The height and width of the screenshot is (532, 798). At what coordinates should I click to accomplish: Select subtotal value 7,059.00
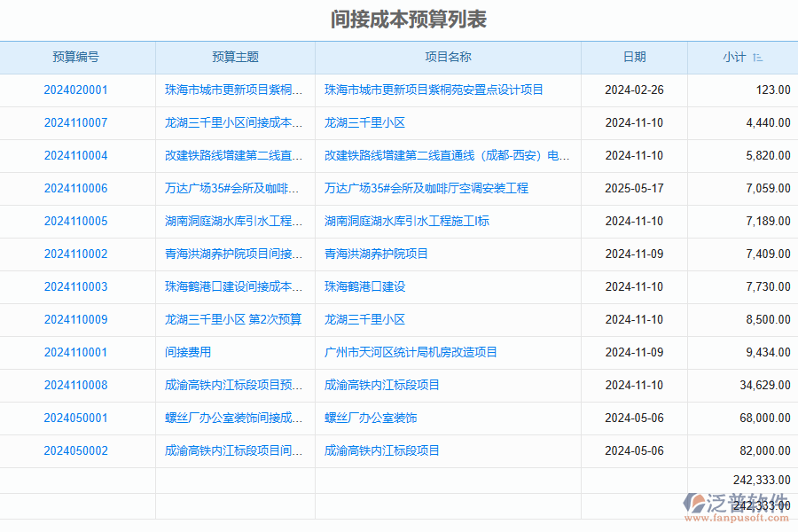point(769,188)
